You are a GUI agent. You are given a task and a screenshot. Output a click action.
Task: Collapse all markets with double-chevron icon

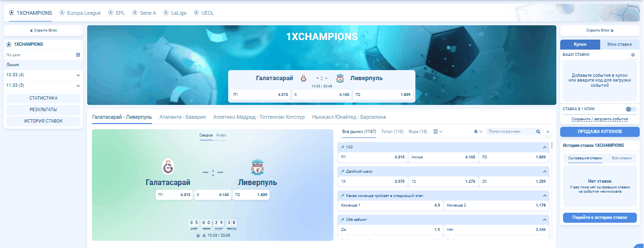[x=548, y=132]
